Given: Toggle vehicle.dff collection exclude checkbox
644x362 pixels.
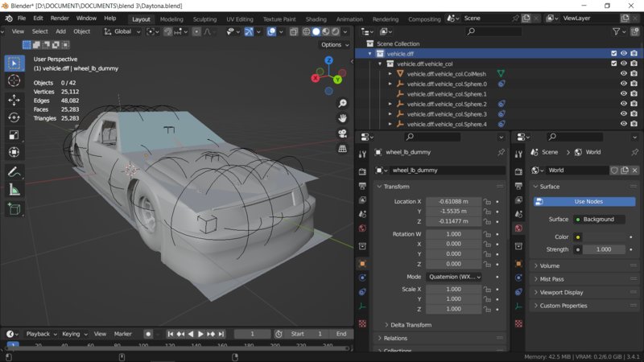Looking at the screenshot, I should tap(613, 54).
